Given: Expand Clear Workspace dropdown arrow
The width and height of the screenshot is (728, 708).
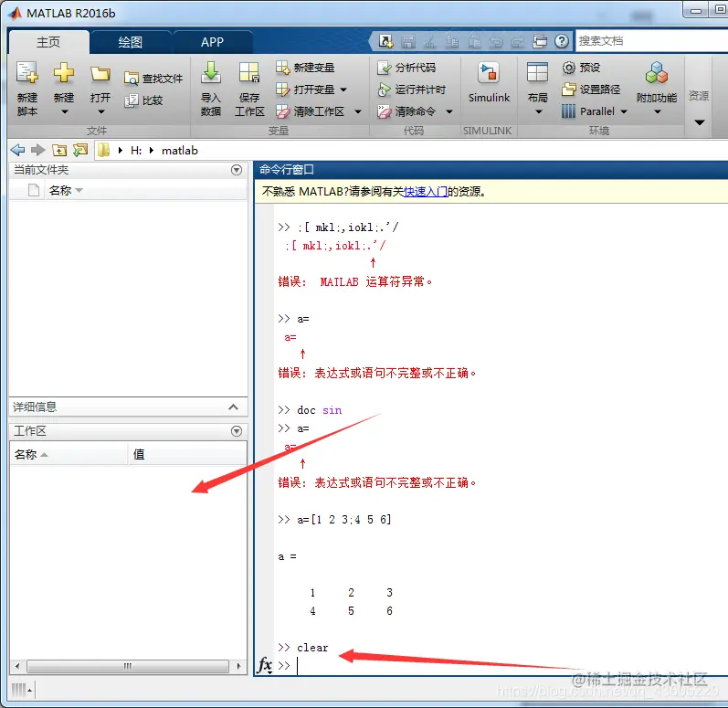Looking at the screenshot, I should click(x=358, y=111).
